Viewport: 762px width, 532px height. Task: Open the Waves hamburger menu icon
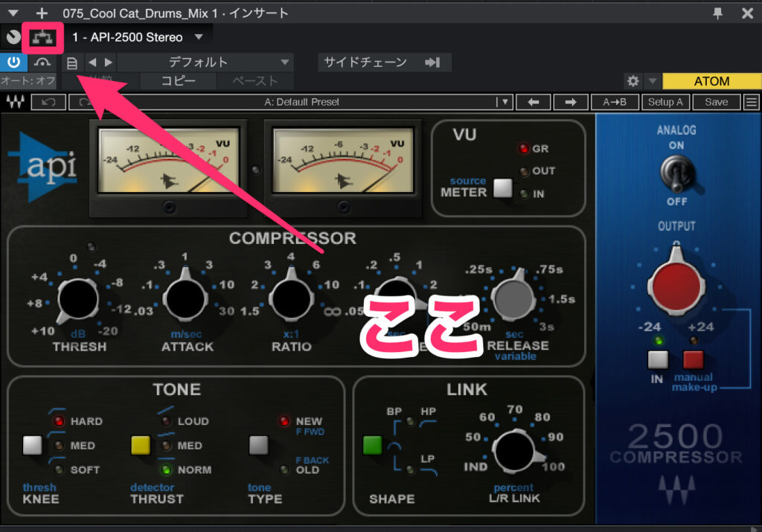coord(752,102)
